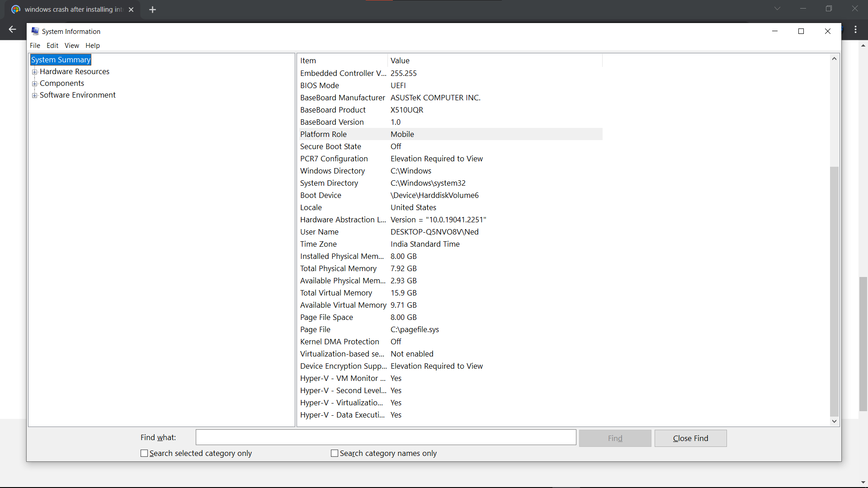Enable 'Search category names only' checkbox
The image size is (868, 488).
[335, 453]
